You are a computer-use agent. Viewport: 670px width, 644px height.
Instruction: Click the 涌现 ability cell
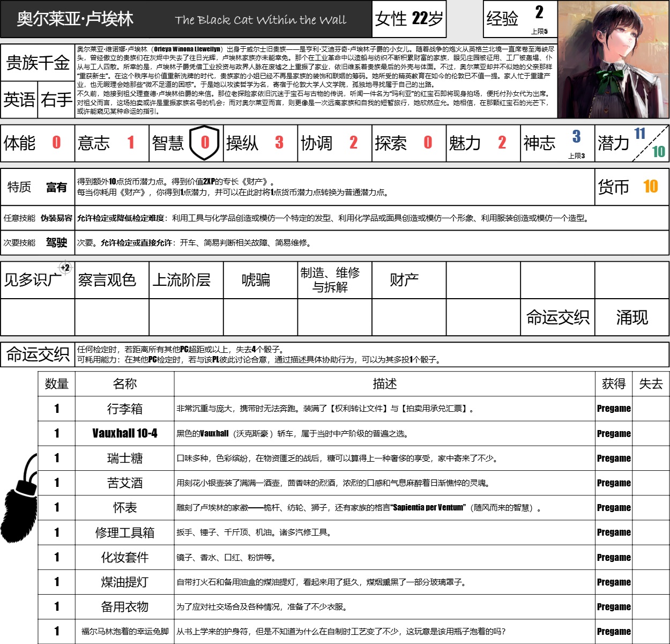point(631,317)
